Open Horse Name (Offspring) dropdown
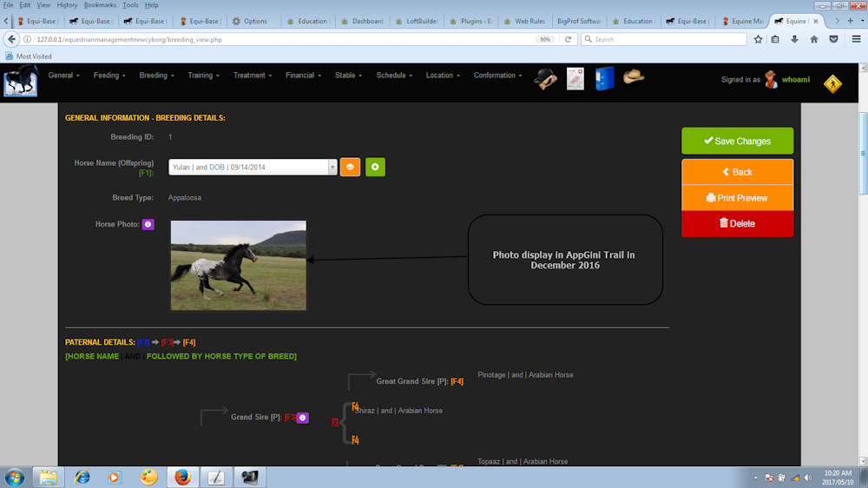 (x=253, y=167)
